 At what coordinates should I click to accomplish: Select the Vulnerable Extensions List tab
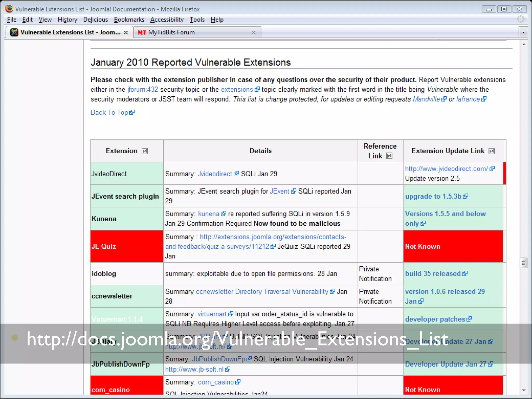click(69, 32)
